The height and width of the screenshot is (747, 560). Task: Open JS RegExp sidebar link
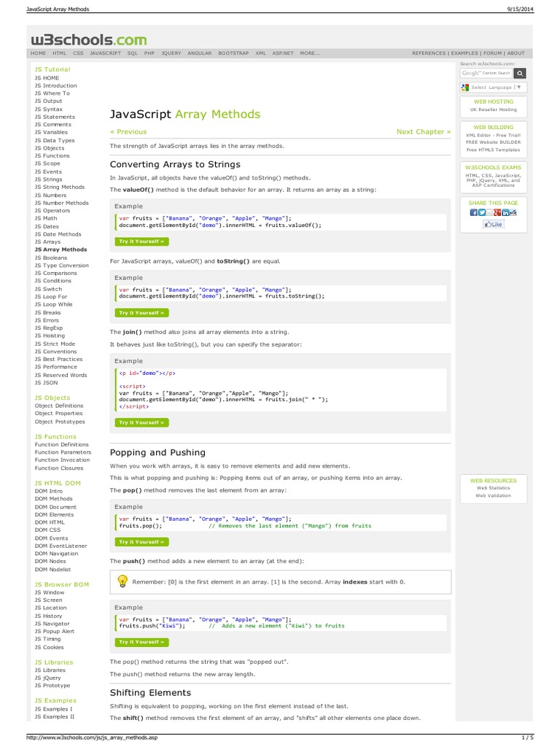[x=49, y=328]
